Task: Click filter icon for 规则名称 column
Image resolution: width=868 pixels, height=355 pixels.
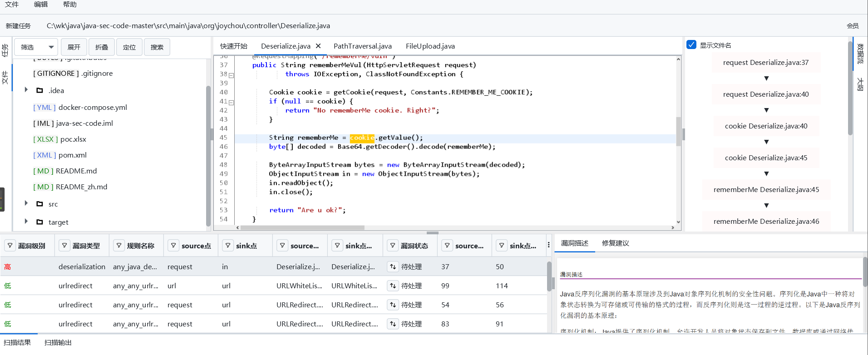Action: coord(119,246)
